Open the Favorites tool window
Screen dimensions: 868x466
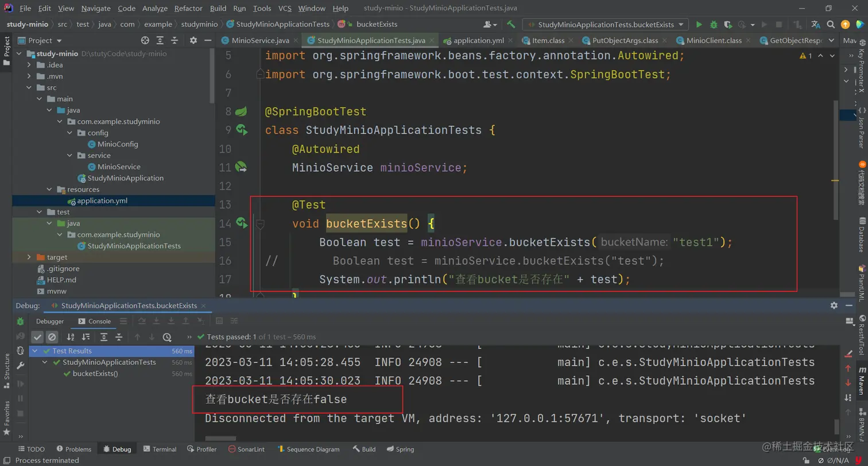7,417
